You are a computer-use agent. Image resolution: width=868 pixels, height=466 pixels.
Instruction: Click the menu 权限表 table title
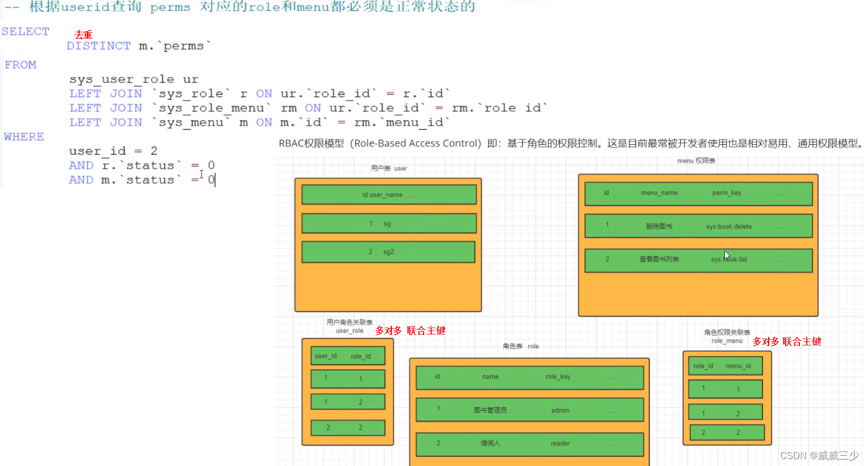click(x=697, y=160)
